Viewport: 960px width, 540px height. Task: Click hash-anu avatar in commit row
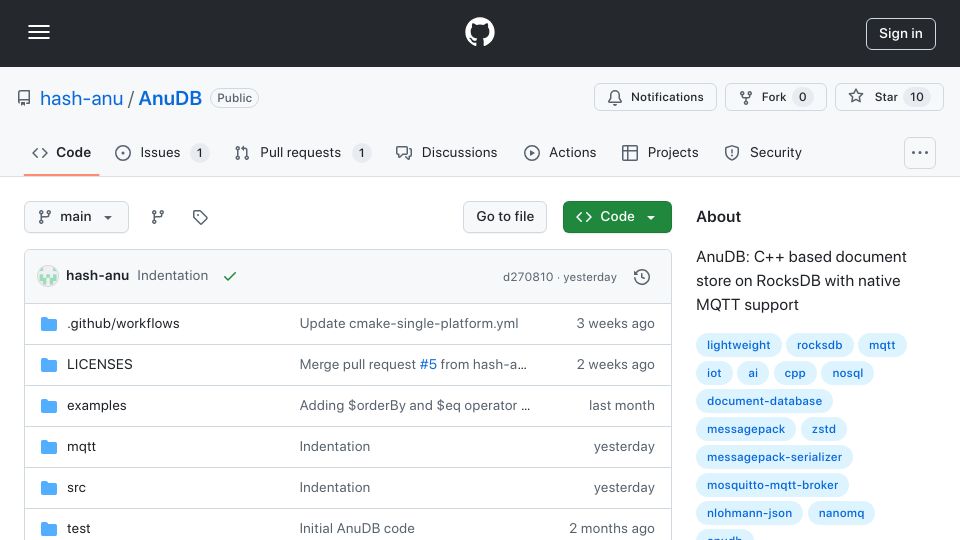(x=48, y=276)
